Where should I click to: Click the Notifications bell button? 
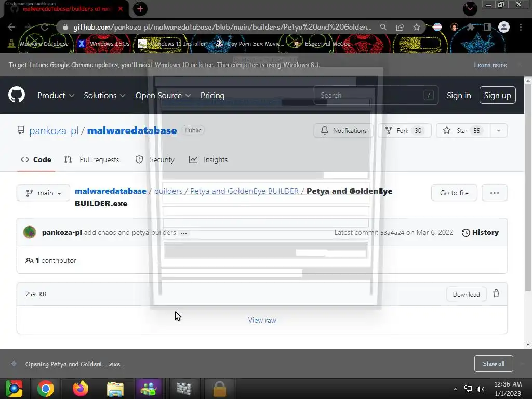pyautogui.click(x=343, y=130)
